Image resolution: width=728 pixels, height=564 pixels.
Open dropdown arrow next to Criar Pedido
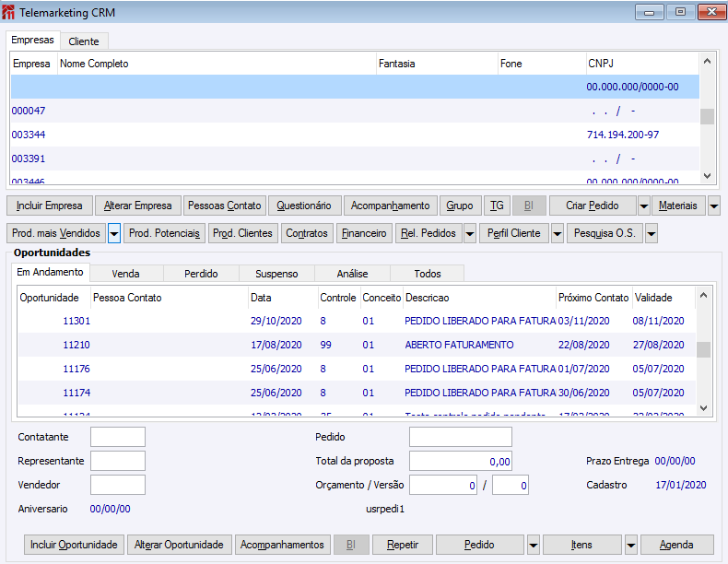coord(643,206)
